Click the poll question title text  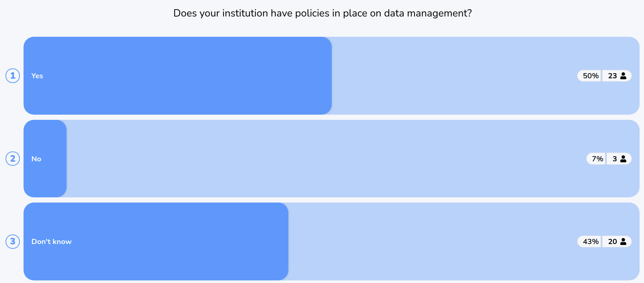tap(323, 13)
